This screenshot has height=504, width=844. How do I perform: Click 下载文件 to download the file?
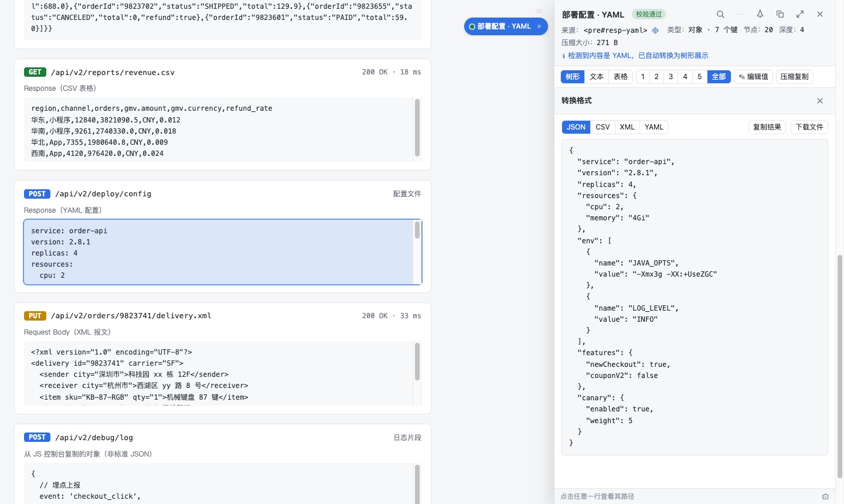coord(809,127)
